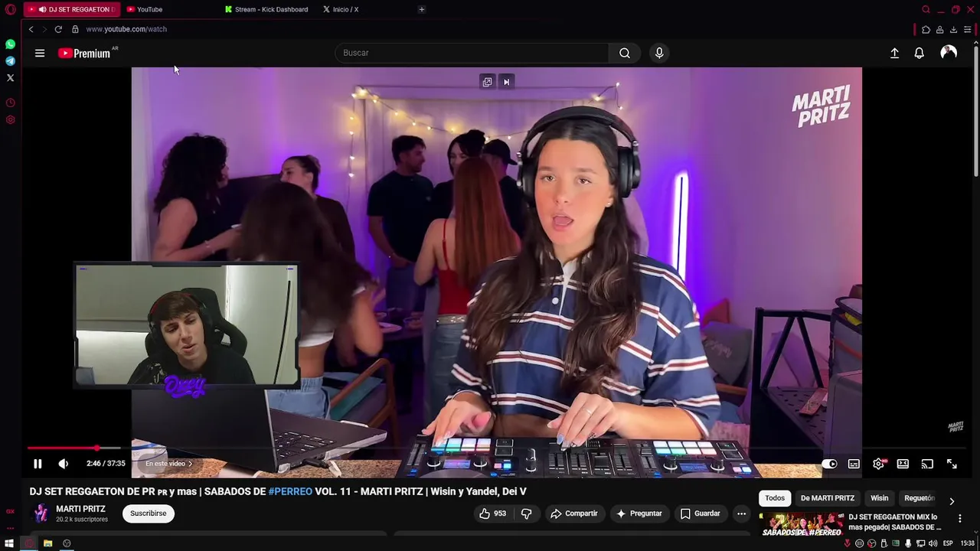The height and width of the screenshot is (551, 980).
Task: Turn on subtitles with the captions icon
Action: [x=854, y=464]
